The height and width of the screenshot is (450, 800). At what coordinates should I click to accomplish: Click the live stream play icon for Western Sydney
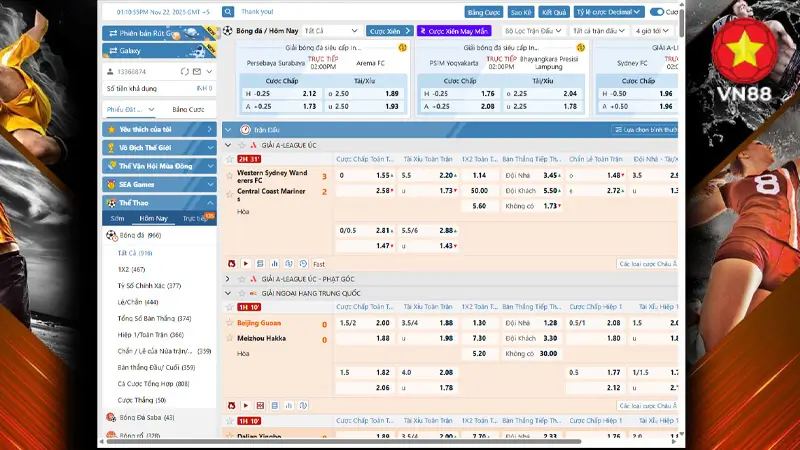point(246,264)
